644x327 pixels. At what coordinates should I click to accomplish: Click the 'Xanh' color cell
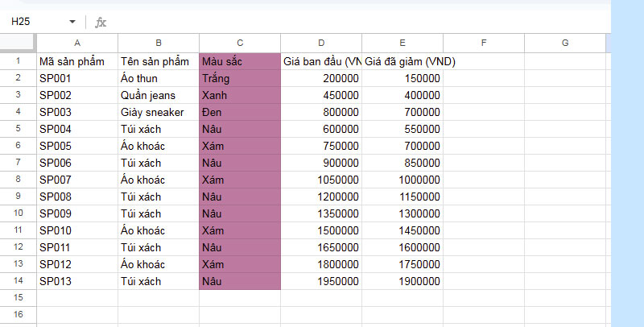[x=240, y=95]
